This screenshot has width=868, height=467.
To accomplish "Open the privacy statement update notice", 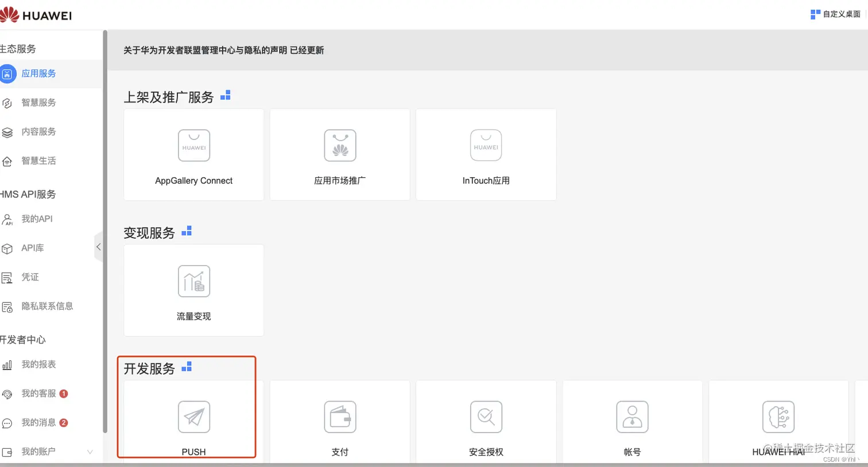I will (x=224, y=50).
